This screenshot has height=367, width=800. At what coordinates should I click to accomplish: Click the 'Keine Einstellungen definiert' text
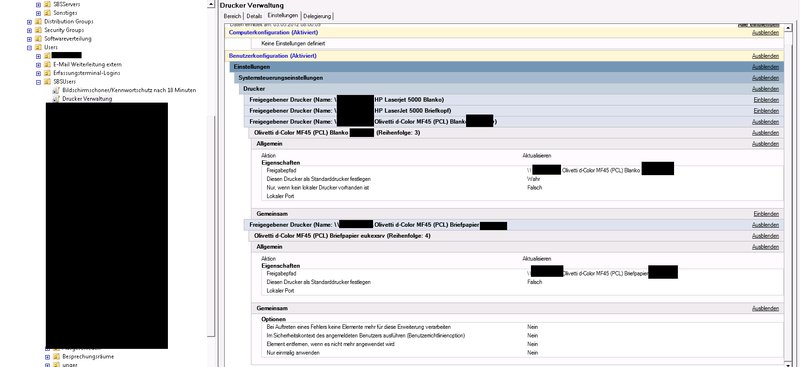tap(293, 44)
